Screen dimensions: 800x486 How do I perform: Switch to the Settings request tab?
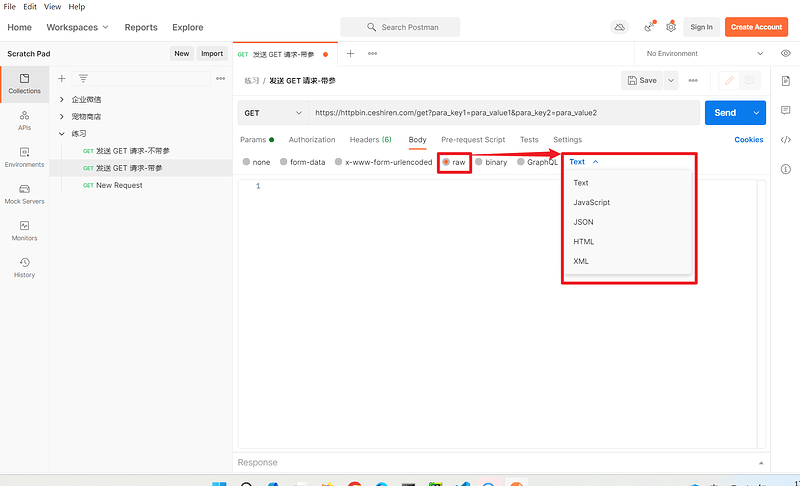point(567,140)
